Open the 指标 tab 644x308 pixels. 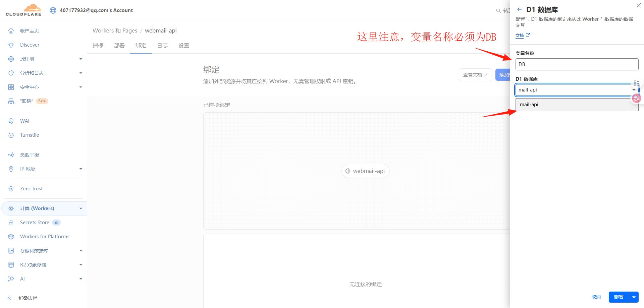98,46
